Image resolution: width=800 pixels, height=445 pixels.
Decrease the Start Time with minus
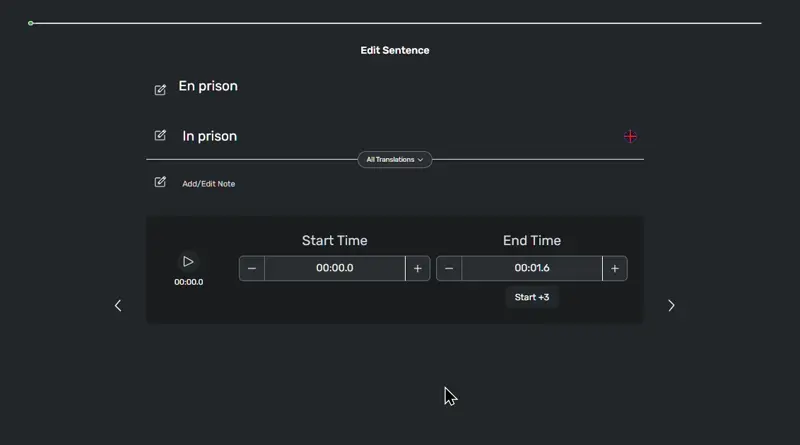(252, 268)
